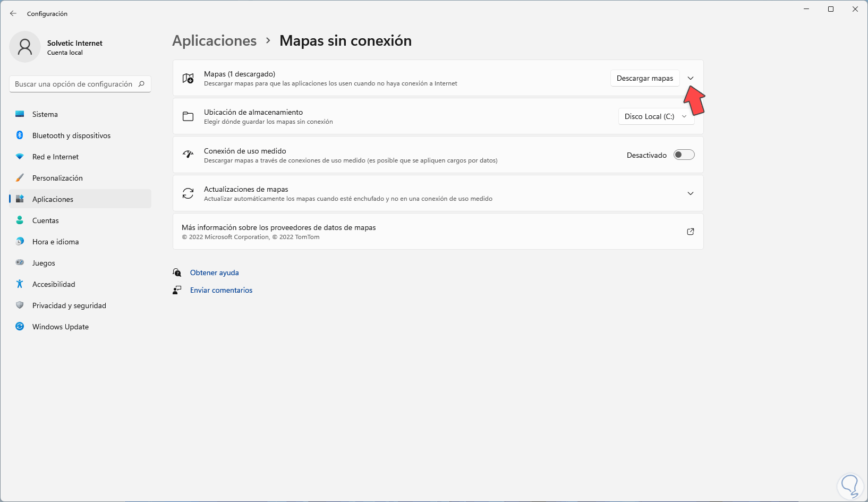868x502 pixels.
Task: Toggle Conexión de uso medido switch
Action: (x=684, y=155)
